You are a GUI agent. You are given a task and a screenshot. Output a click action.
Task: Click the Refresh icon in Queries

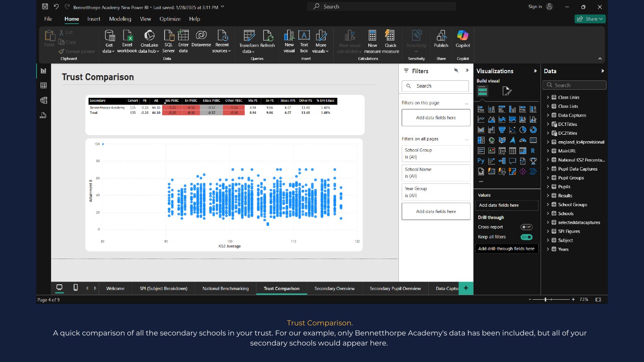pyautogui.click(x=268, y=39)
